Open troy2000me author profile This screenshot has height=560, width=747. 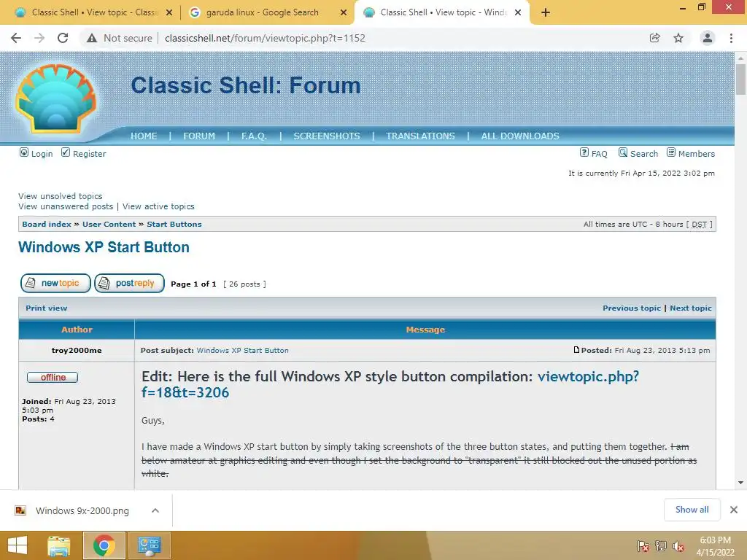(x=76, y=351)
